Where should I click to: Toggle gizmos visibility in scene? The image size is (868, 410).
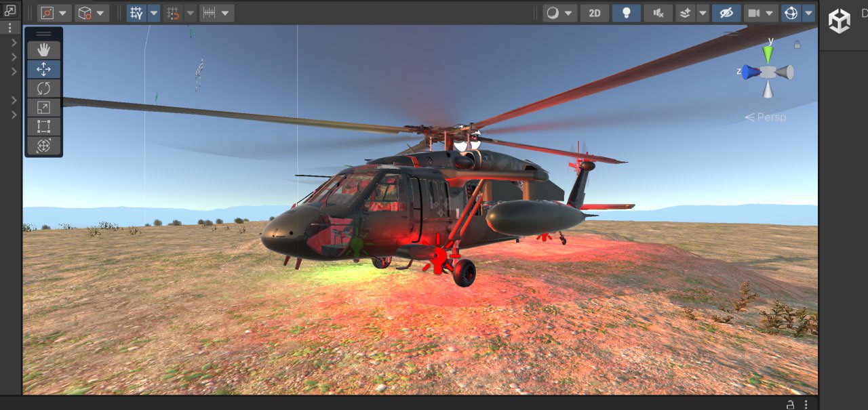click(x=791, y=13)
